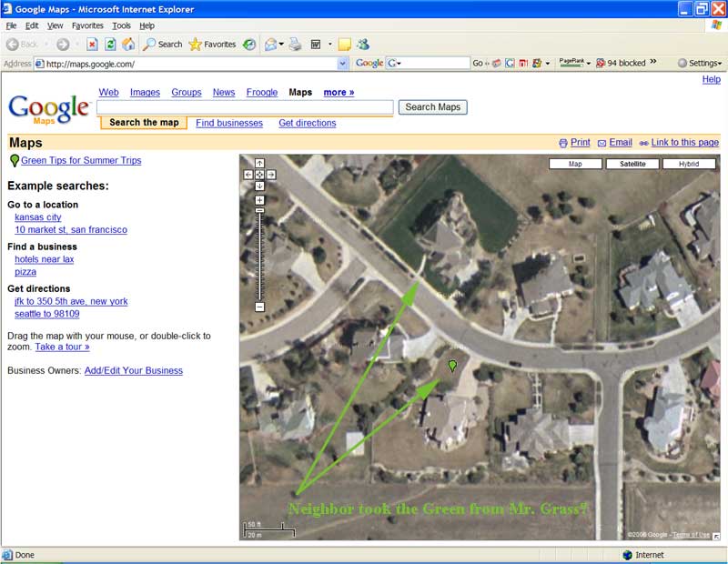Click the Print link with printer icon
The width and height of the screenshot is (728, 564).
[575, 143]
